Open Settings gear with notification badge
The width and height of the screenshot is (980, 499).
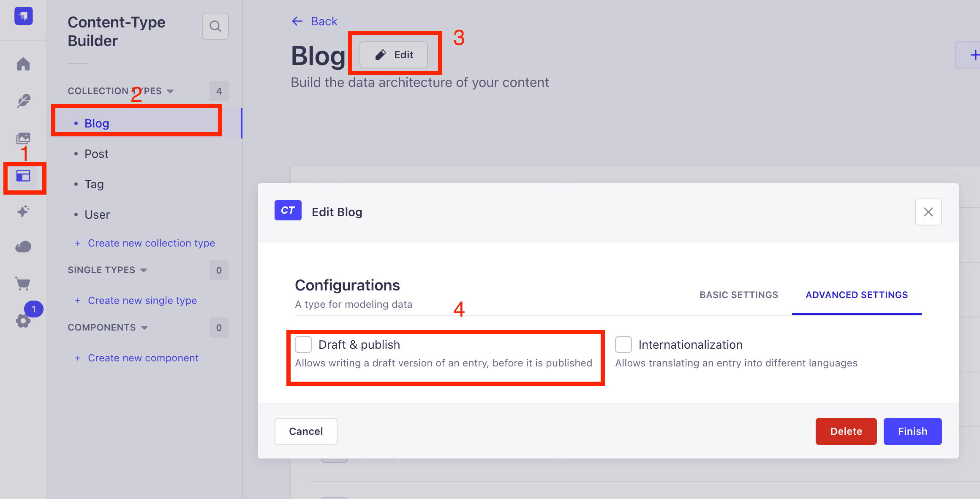tap(23, 321)
